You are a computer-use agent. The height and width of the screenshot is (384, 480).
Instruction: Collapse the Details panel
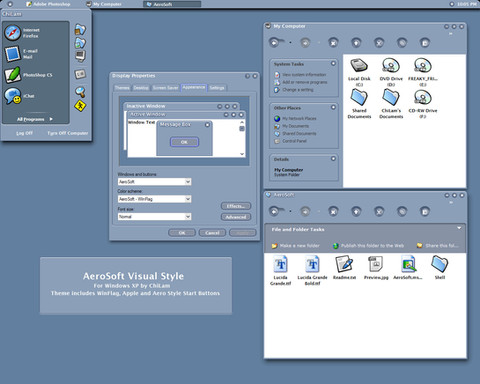pos(333,158)
